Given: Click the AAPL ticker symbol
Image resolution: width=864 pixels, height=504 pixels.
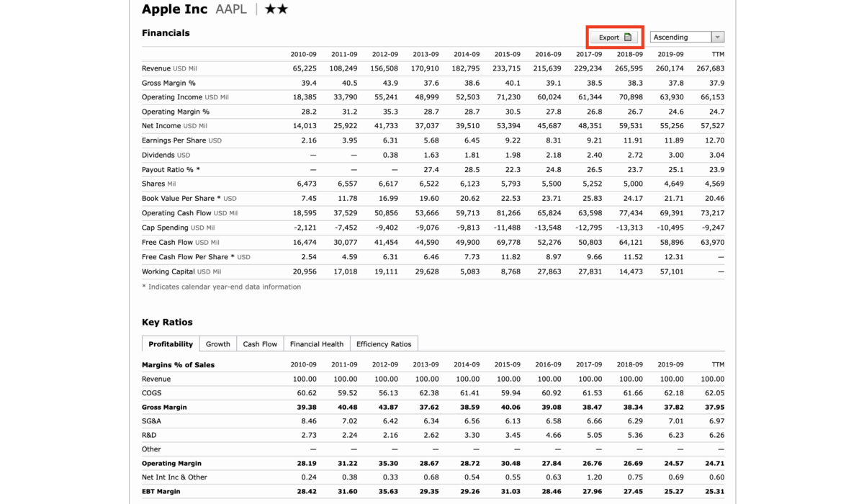Looking at the screenshot, I should pyautogui.click(x=231, y=9).
